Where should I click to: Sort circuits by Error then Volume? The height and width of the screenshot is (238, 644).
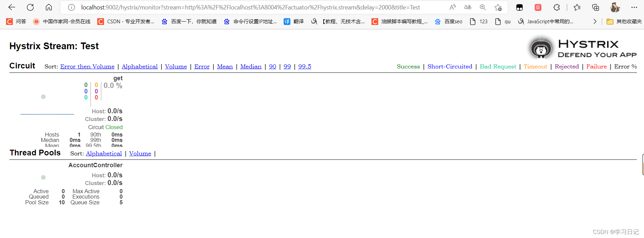[87, 66]
